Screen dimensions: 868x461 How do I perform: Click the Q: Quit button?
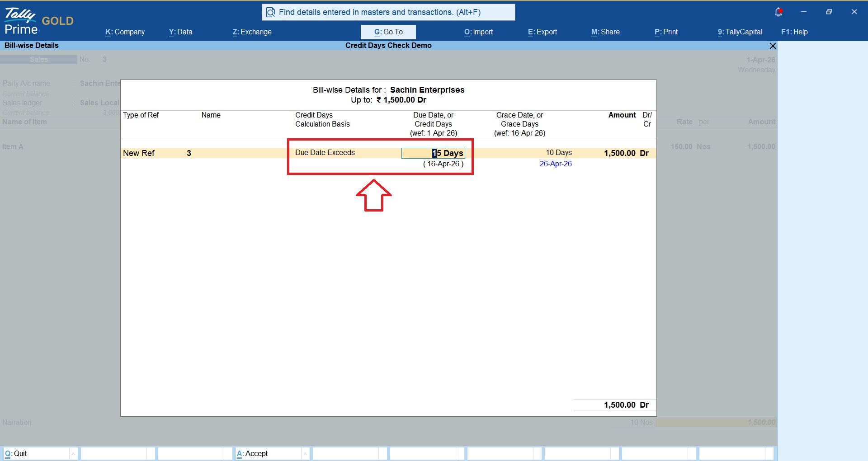point(36,453)
